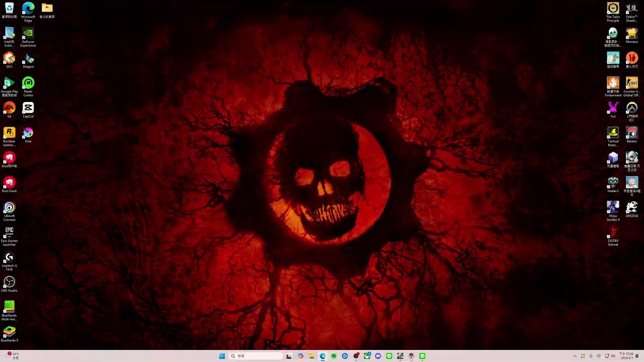Show hidden system tray icons
Viewport: 644px width, 362px height.
coord(575,356)
